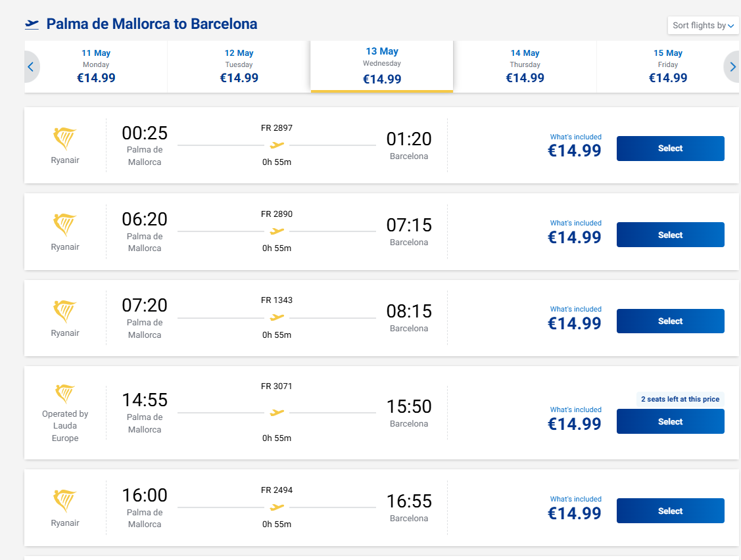Viewport: 741px width, 560px height.
Task: Click Ryanair harp logo for 06:20 flight
Action: (x=65, y=225)
